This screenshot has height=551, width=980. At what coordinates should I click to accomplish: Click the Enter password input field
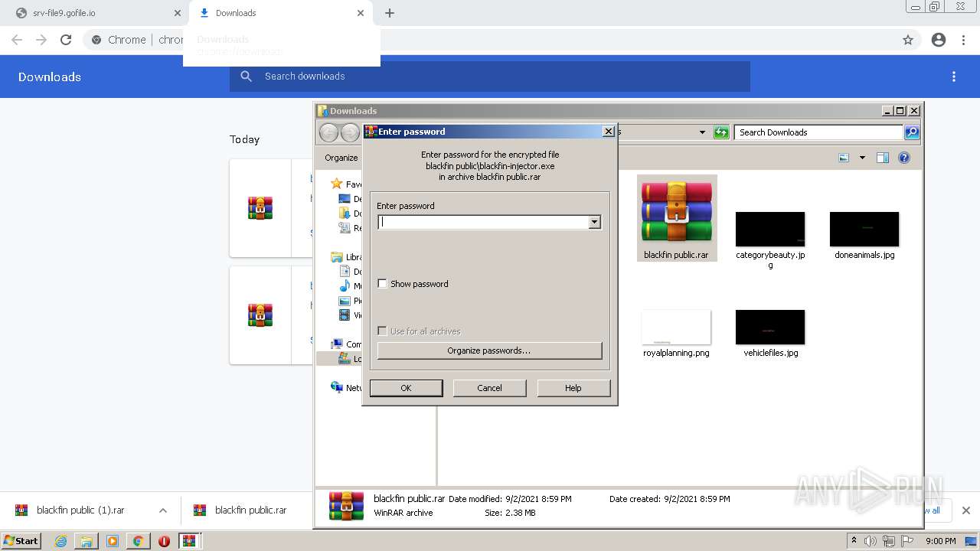tap(483, 222)
